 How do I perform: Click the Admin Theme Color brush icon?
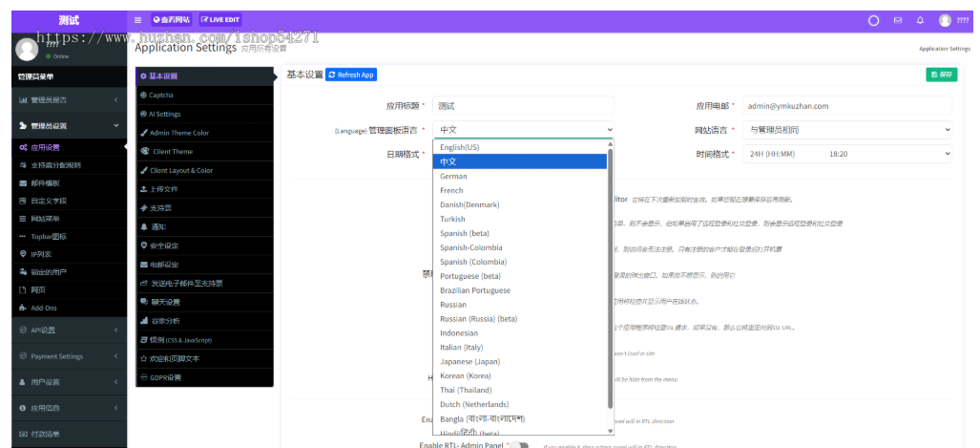(x=144, y=133)
